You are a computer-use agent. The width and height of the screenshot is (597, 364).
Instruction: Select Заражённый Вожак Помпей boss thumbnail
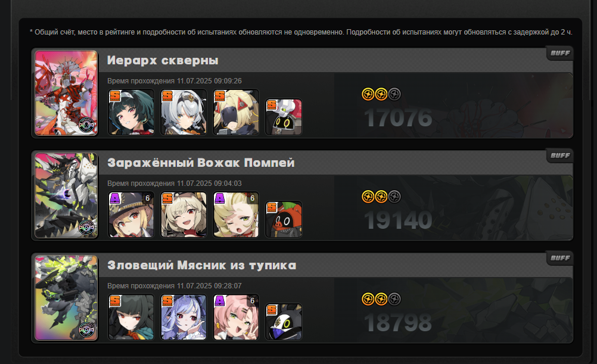(66, 195)
